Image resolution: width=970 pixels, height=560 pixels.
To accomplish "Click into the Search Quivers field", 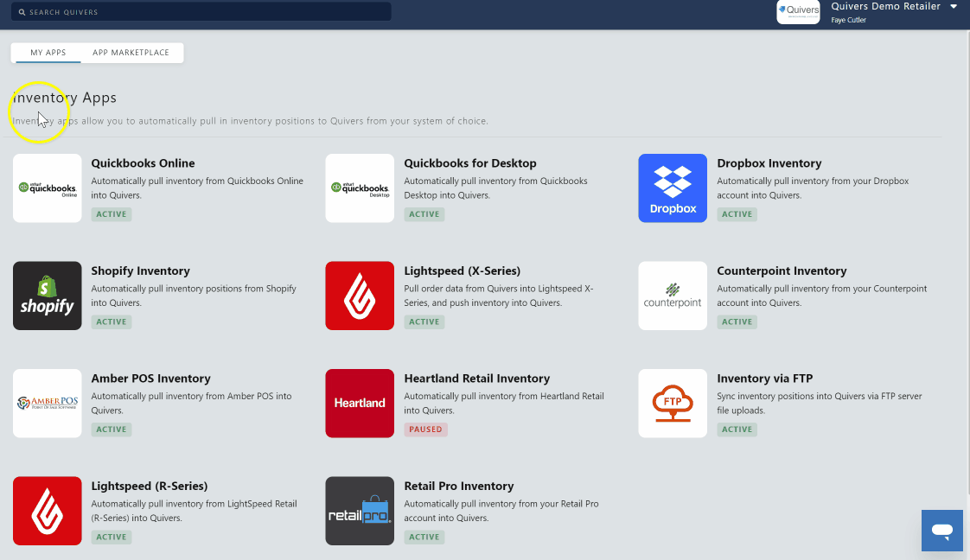I will pos(201,12).
